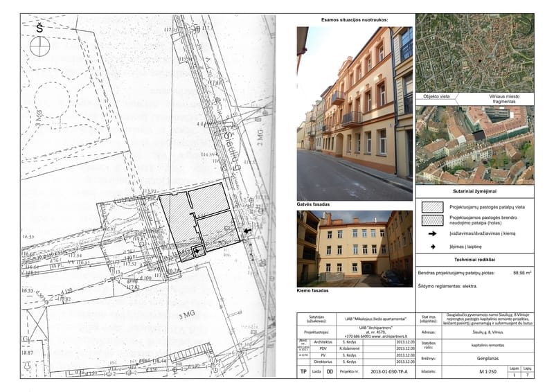Click the 'Statytojas (užsakovas):' cell
Image resolution: width=554 pixels, height=392 pixels.
tap(316, 319)
